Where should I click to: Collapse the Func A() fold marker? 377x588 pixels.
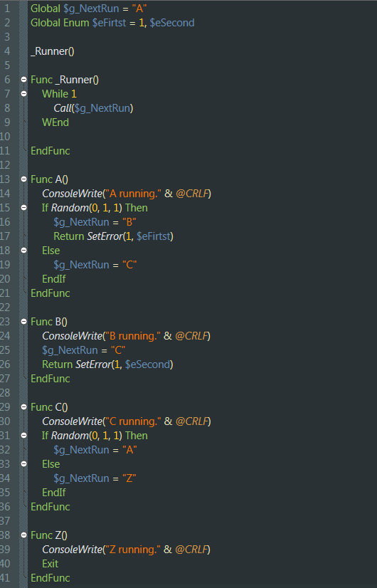click(x=23, y=179)
